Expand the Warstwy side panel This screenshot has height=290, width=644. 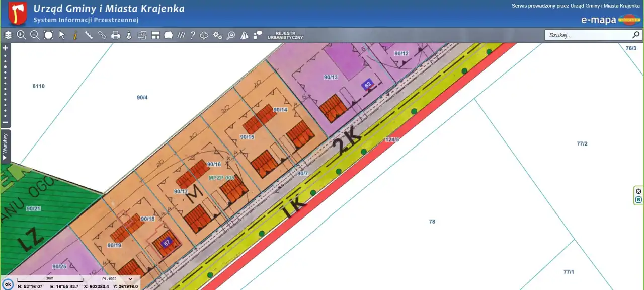pos(5,146)
